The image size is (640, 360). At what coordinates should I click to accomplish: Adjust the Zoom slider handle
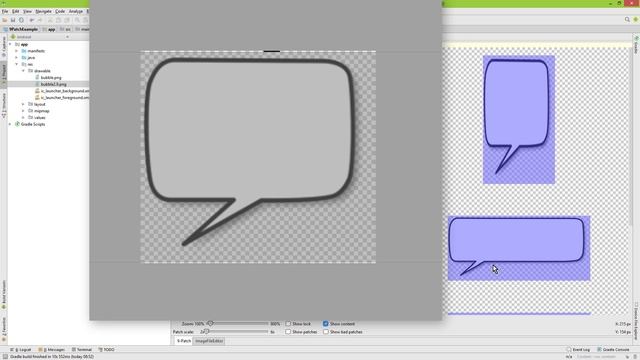coord(211,323)
